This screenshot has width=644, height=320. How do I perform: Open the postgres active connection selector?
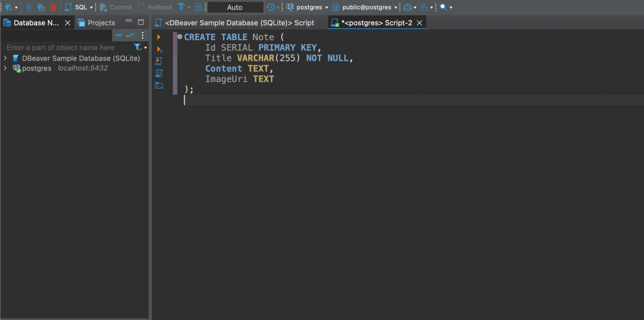click(307, 8)
